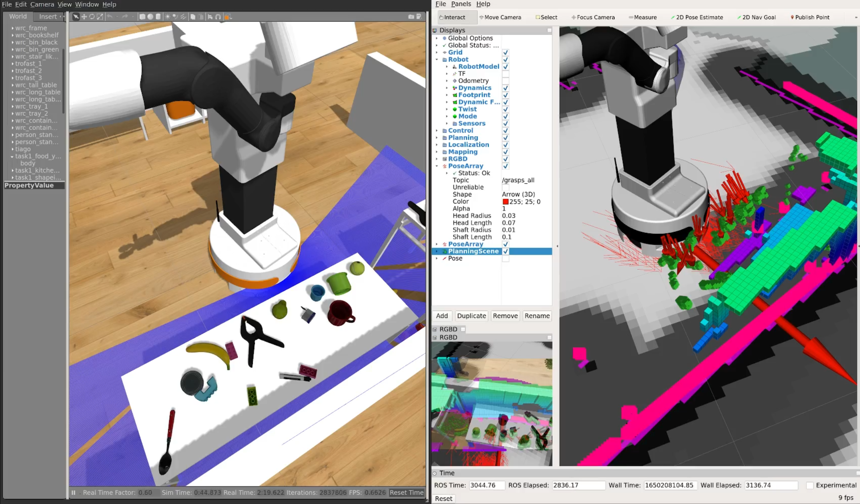Insert a cylinder shape from the toolbar

point(158,17)
